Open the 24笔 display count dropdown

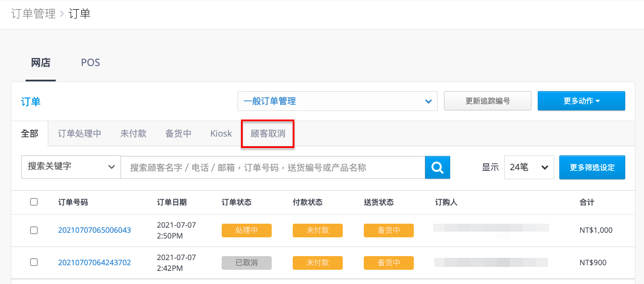point(529,167)
